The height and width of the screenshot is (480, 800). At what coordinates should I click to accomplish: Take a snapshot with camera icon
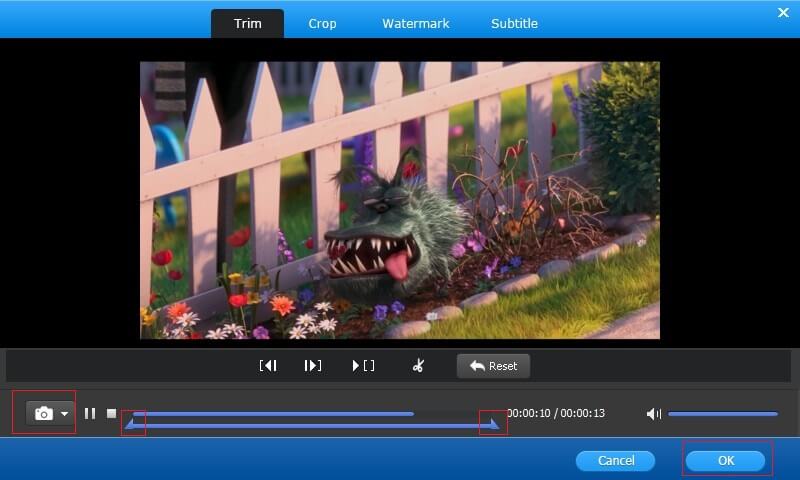click(x=44, y=413)
